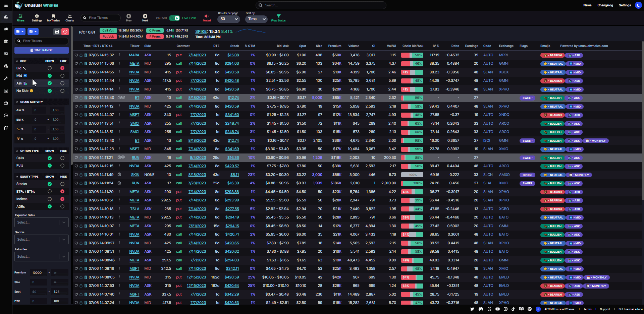Select Hide for ADRs equity type

[x=62, y=206]
